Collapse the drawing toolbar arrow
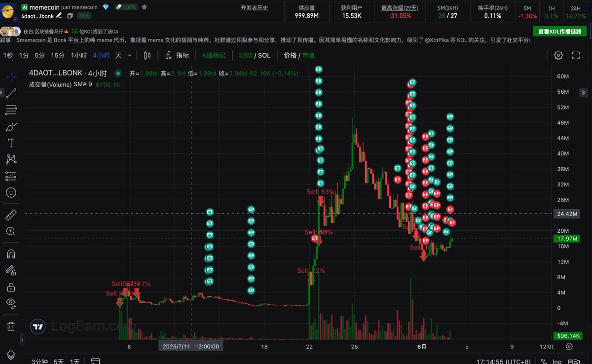This screenshot has height=364, width=592. pos(22,340)
